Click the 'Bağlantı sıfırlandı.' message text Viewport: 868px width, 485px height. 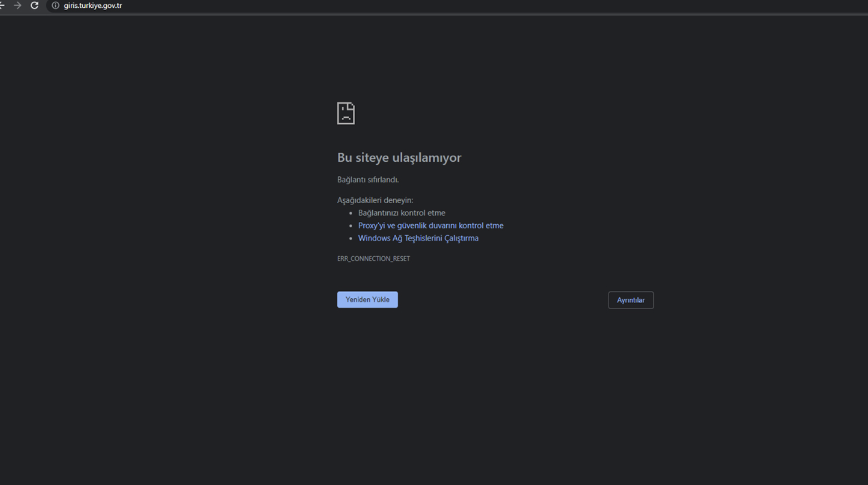pos(368,180)
